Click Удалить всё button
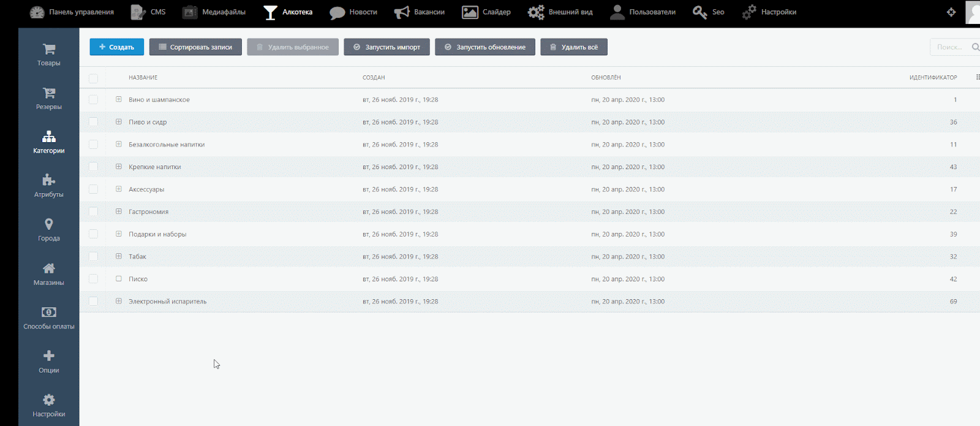Image resolution: width=980 pixels, height=426 pixels. (x=574, y=47)
